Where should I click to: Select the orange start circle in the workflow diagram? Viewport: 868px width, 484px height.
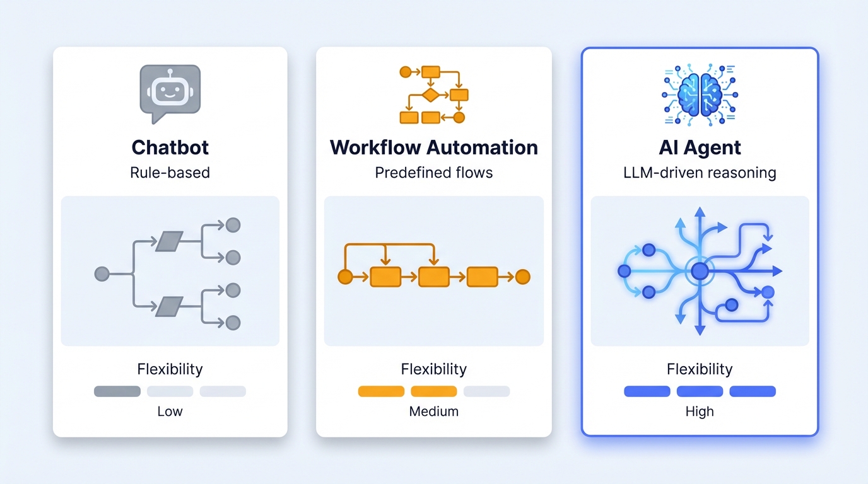pyautogui.click(x=344, y=275)
